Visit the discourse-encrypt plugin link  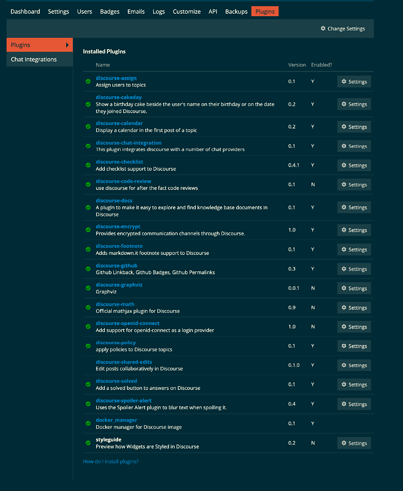(x=118, y=226)
